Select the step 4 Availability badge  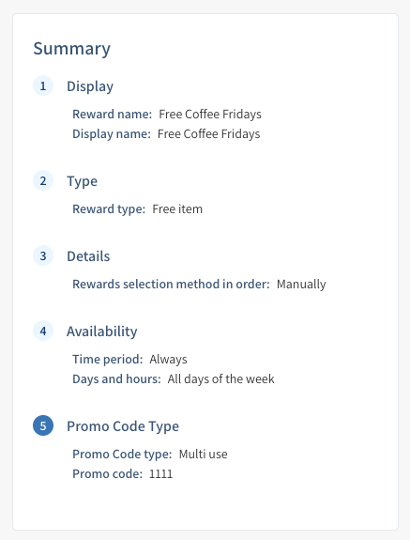[x=43, y=331]
